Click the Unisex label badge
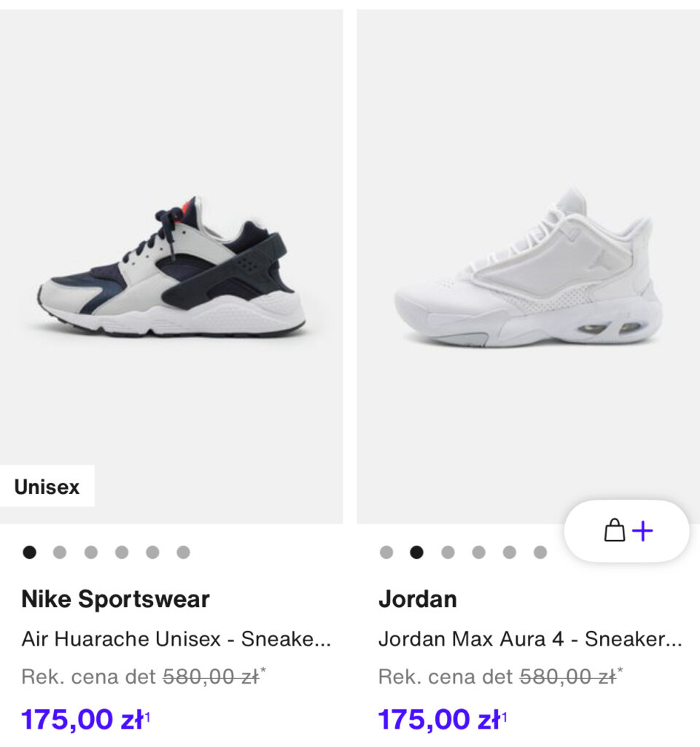This screenshot has height=747, width=700. point(47,487)
